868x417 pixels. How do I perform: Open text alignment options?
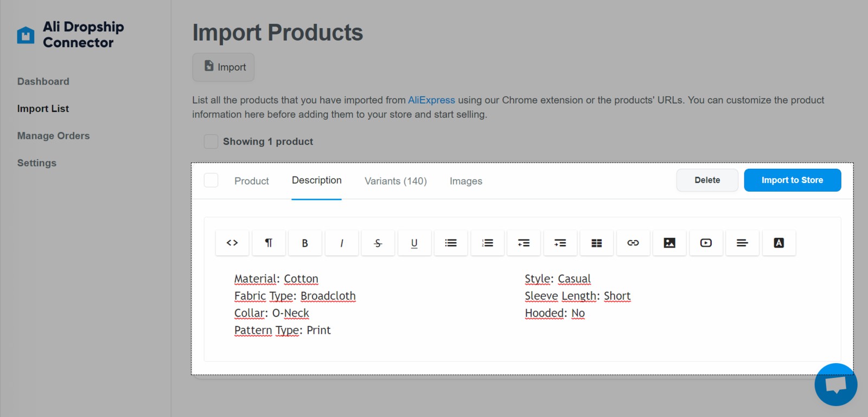(742, 243)
